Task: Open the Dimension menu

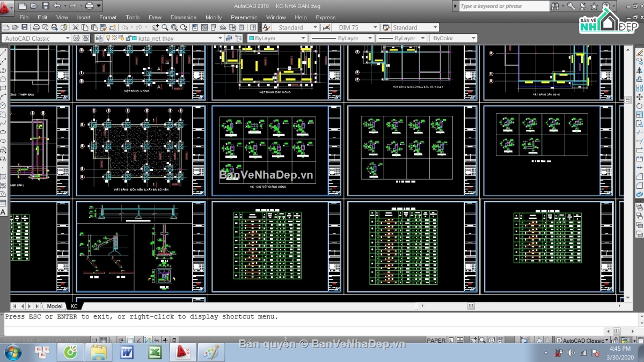Action: pos(183,17)
